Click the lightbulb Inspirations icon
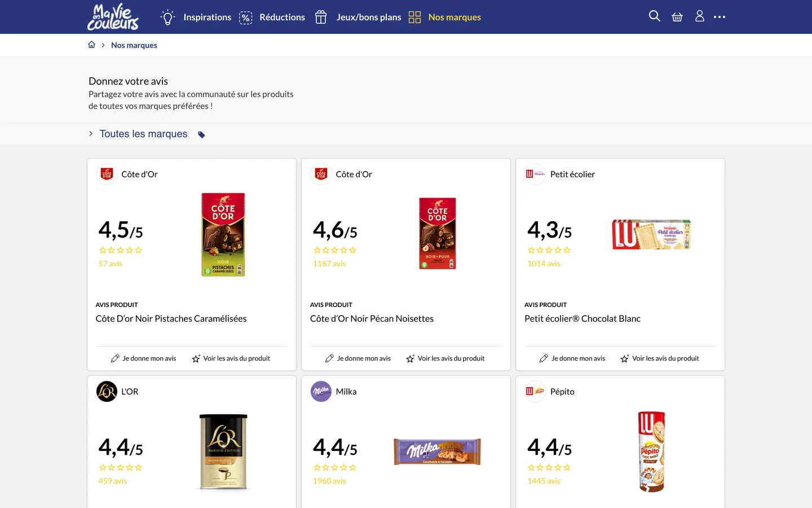 [x=167, y=17]
